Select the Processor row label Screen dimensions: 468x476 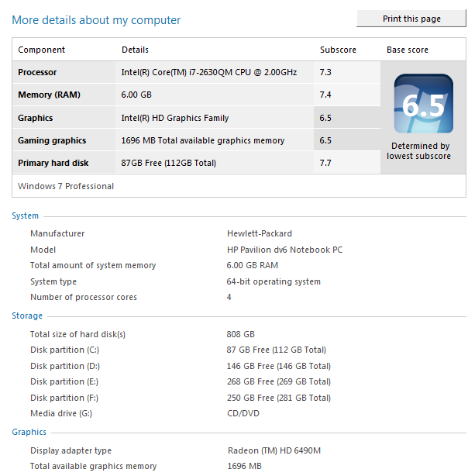(37, 72)
